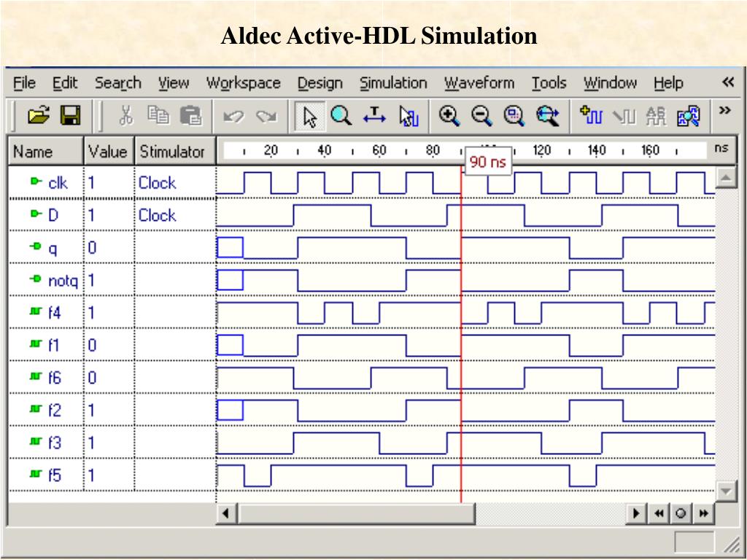
Task: Open the Search menu
Action: (117, 83)
